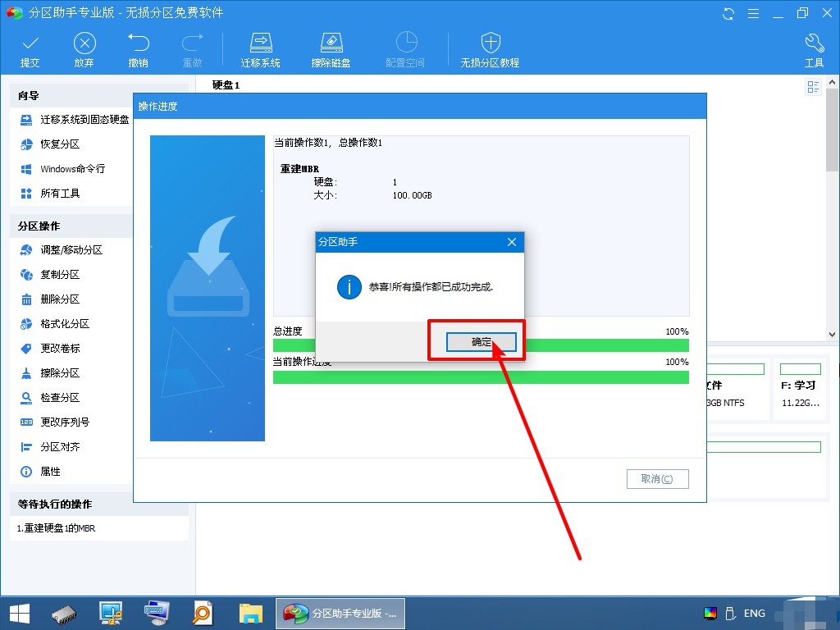
Task: Open 擦除磁盘 wipe disk tool
Action: (x=331, y=50)
